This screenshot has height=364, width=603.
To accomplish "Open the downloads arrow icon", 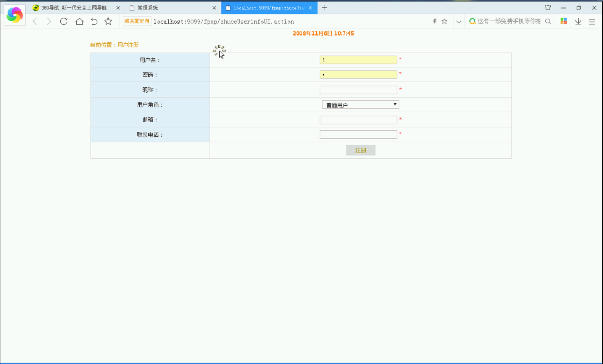I will (x=578, y=21).
